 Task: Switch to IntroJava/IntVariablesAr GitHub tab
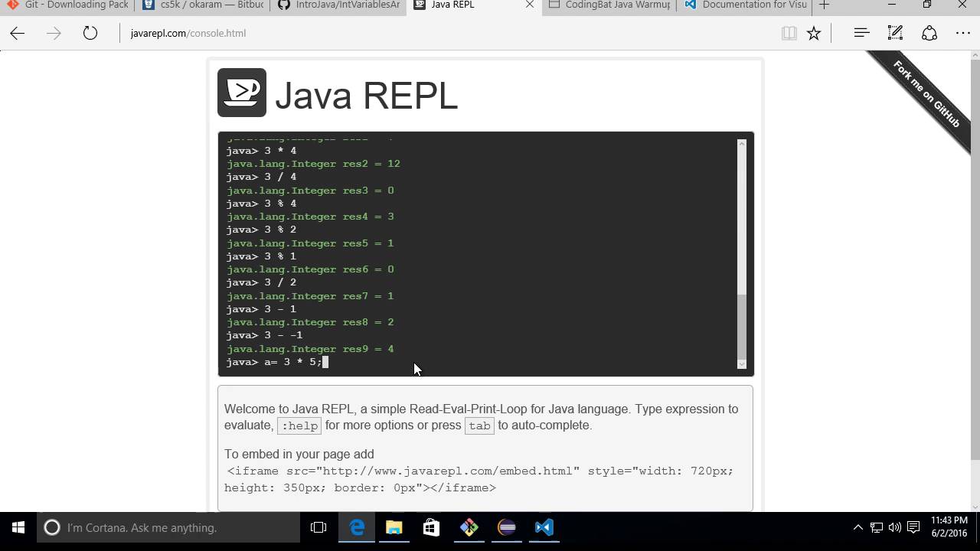click(x=339, y=5)
